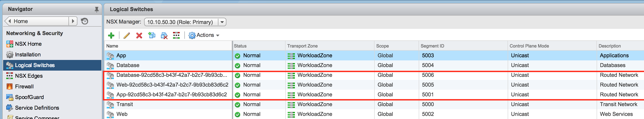The width and height of the screenshot is (644, 119).
Task: Select the Web-92cd58c3 logical switch row
Action: click(172, 85)
